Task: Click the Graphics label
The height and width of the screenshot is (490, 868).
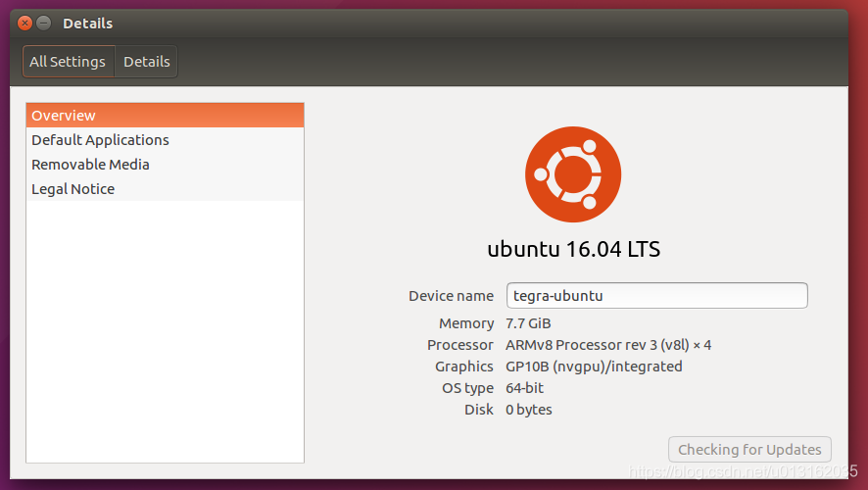Action: click(x=464, y=367)
